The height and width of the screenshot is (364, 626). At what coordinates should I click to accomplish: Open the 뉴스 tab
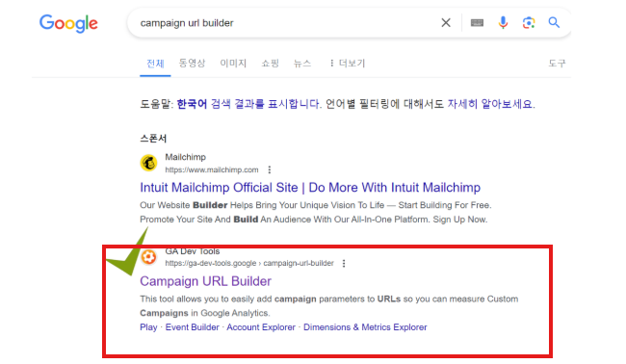[302, 63]
